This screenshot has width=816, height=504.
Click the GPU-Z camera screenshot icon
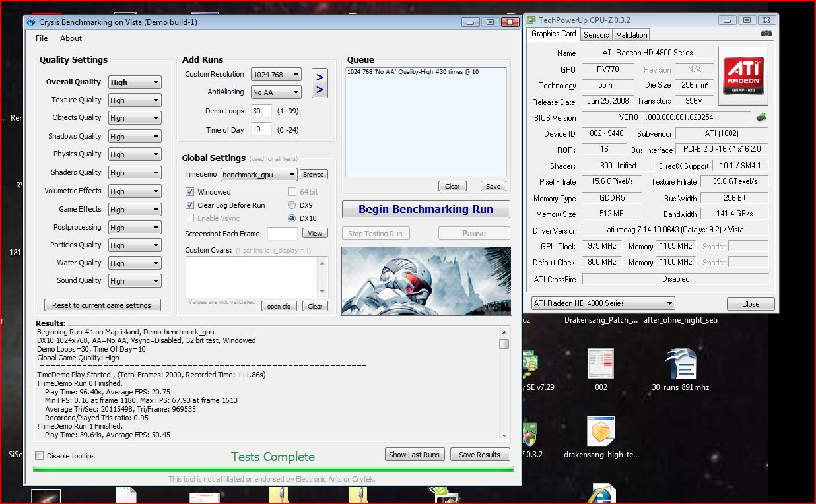[x=766, y=34]
